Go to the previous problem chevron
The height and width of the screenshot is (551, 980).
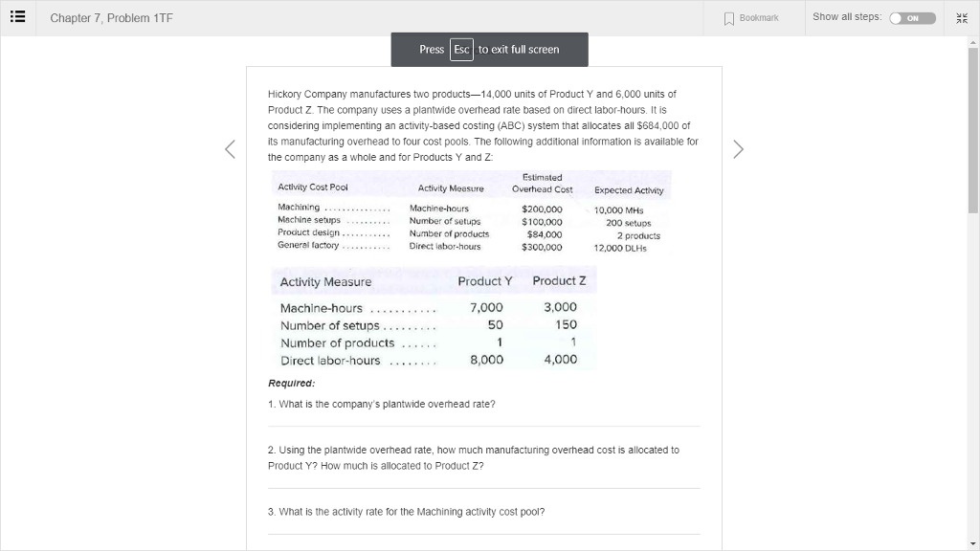coord(229,148)
